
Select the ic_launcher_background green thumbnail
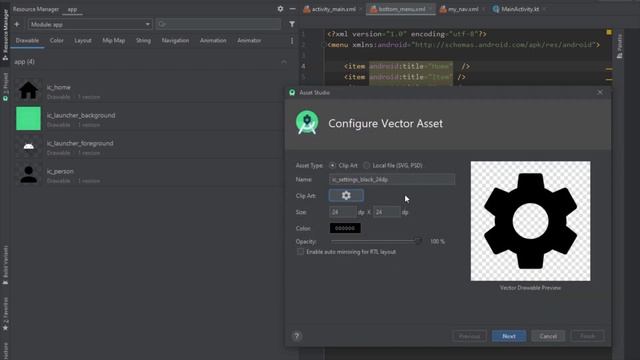click(x=28, y=118)
